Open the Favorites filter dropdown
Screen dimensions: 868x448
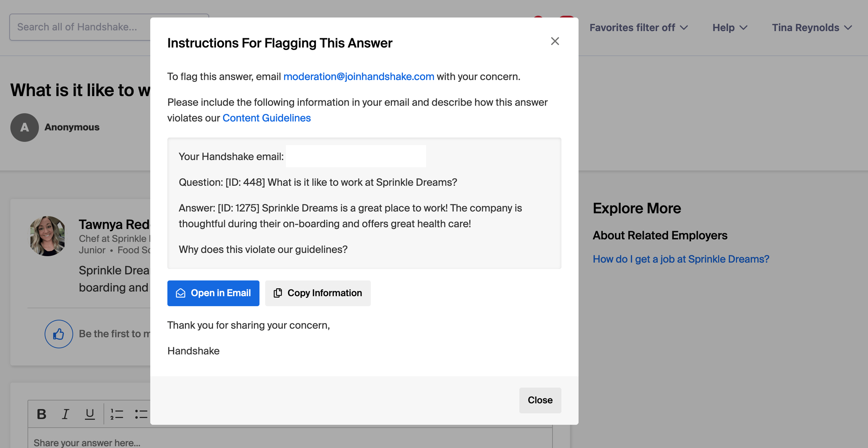pyautogui.click(x=639, y=28)
